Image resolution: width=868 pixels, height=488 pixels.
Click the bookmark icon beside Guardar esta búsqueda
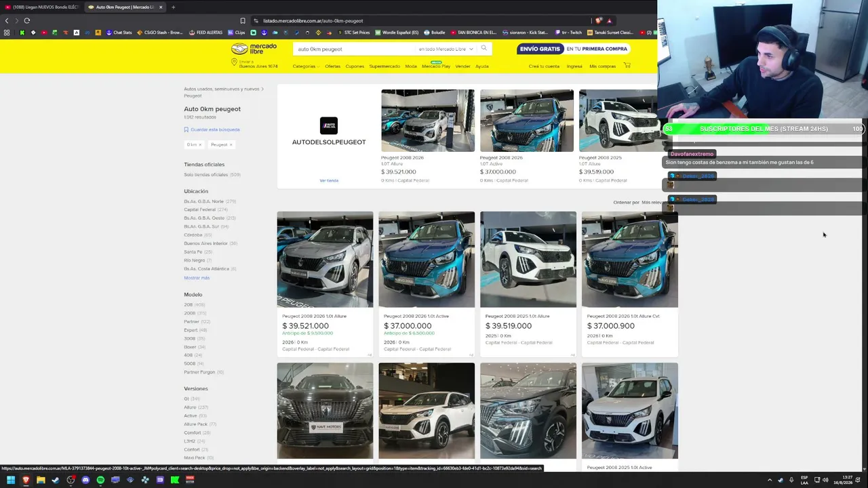(x=186, y=129)
